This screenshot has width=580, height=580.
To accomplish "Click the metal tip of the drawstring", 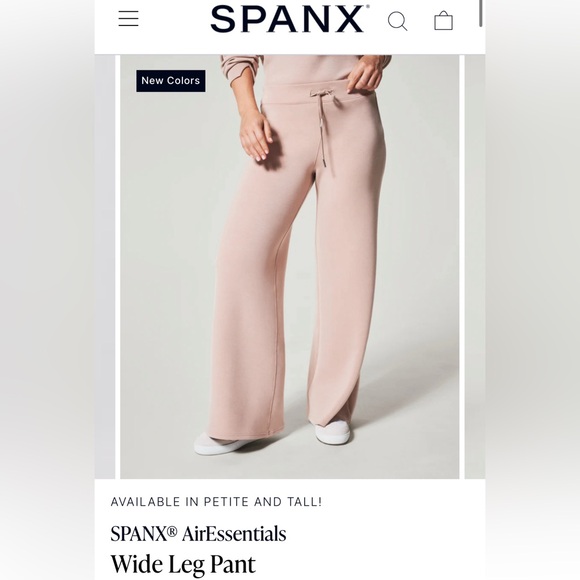I will point(323,165).
